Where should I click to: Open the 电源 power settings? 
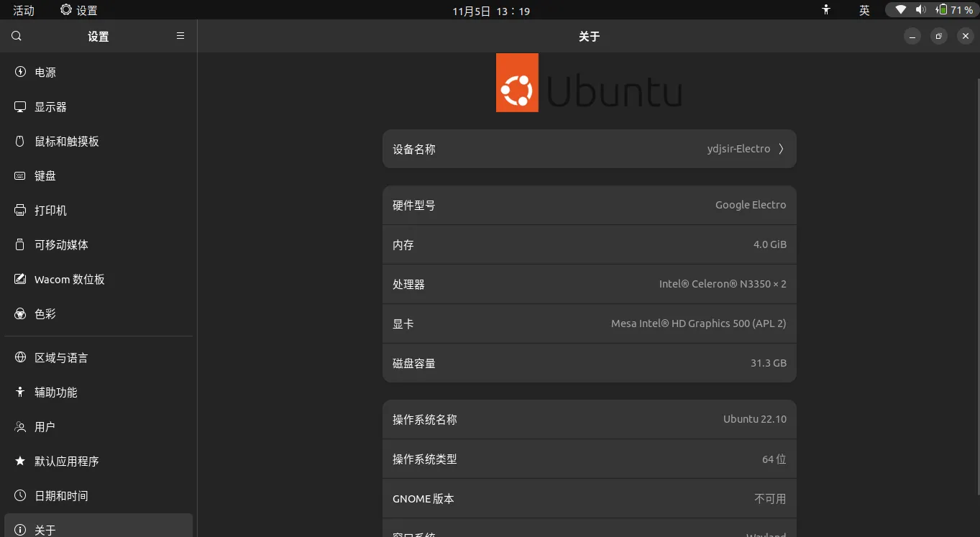(45, 73)
